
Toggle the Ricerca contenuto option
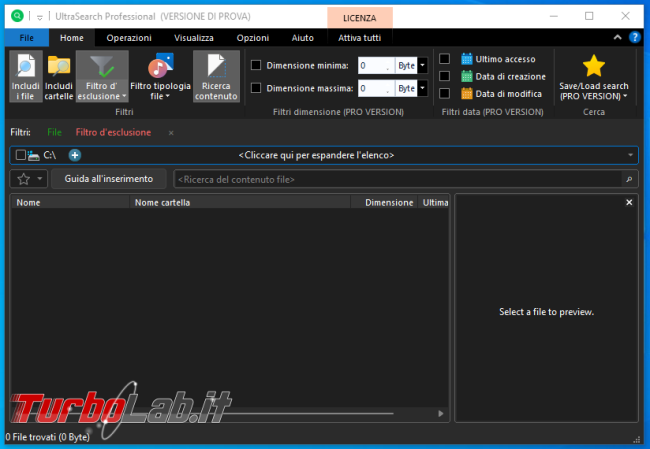[x=216, y=77]
